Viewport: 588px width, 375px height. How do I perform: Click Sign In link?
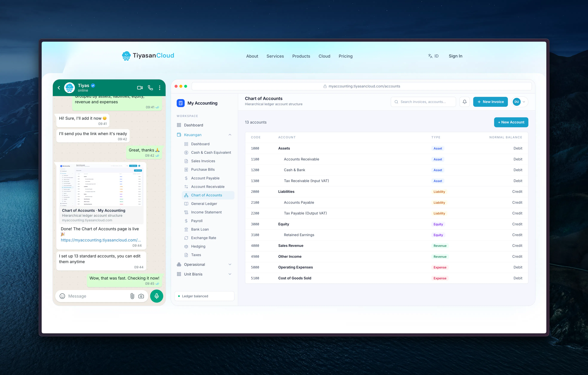pyautogui.click(x=455, y=56)
